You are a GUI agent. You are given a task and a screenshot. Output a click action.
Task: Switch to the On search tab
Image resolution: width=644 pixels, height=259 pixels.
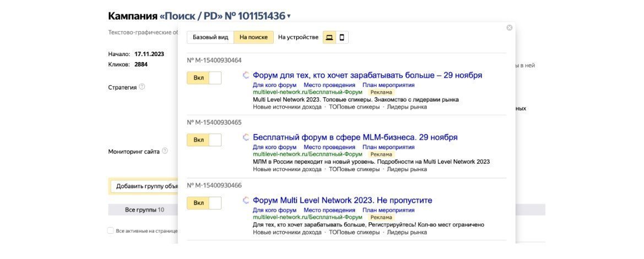coord(253,37)
